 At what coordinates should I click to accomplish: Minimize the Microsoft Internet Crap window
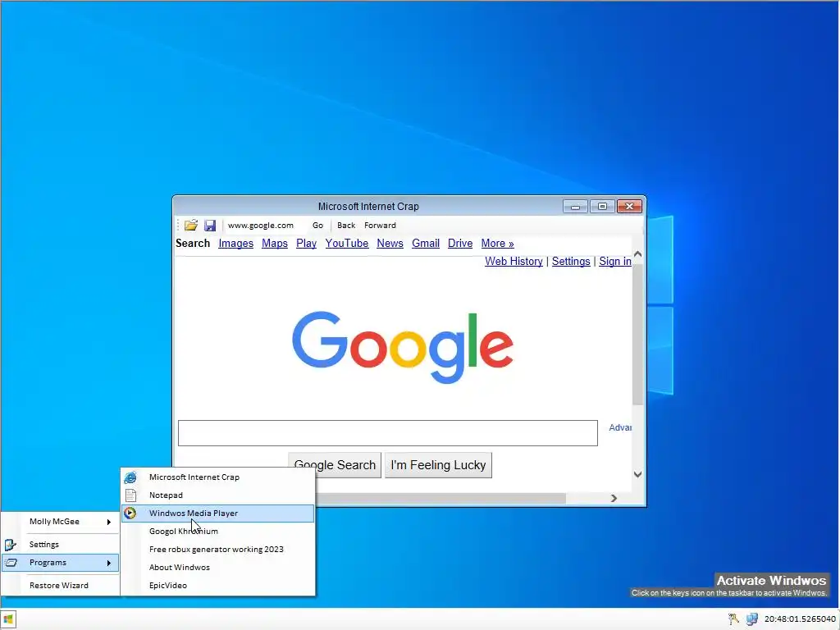click(575, 206)
